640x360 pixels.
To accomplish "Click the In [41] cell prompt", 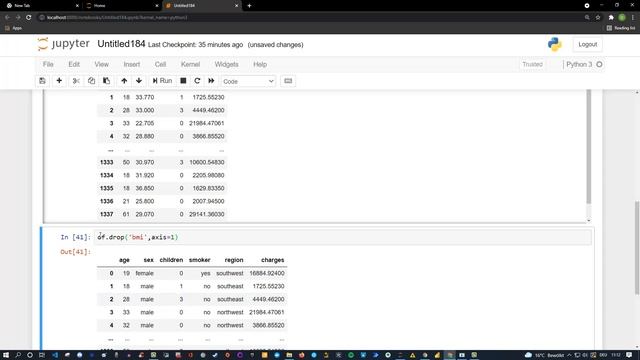I will pos(76,237).
